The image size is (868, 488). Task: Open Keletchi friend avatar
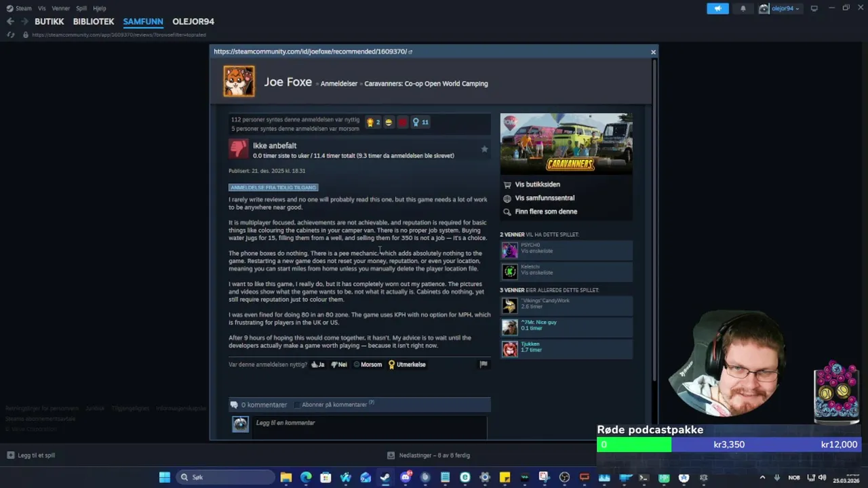(509, 272)
